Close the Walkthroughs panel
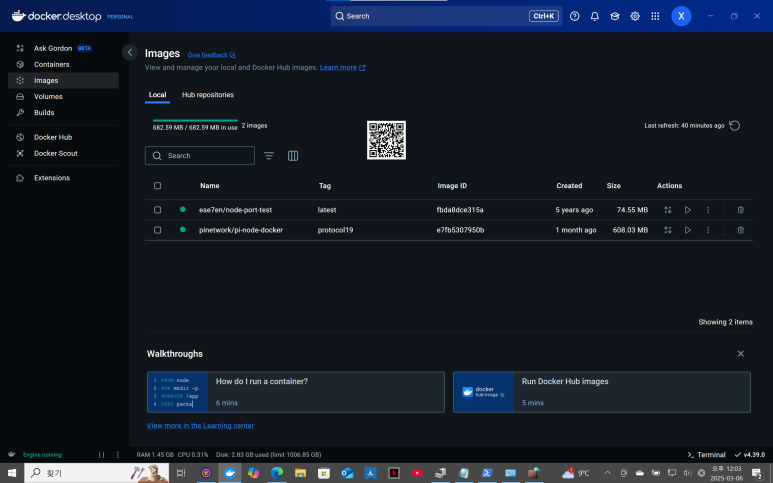 pyautogui.click(x=740, y=354)
